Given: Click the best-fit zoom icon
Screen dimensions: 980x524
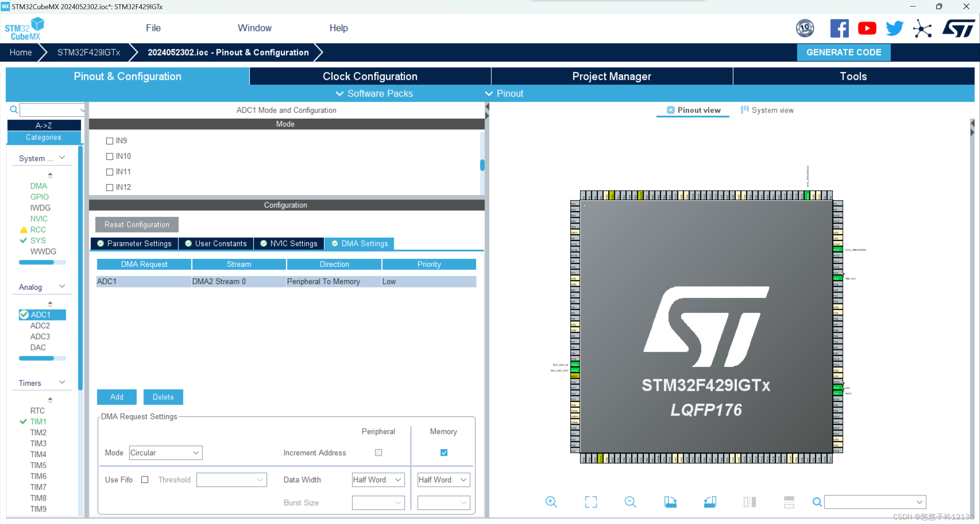Looking at the screenshot, I should (x=590, y=502).
